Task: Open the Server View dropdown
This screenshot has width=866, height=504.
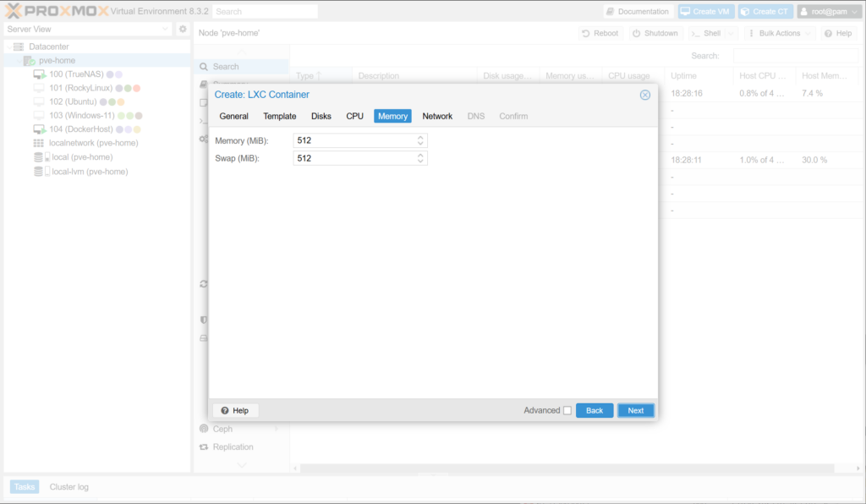Action: click(x=87, y=29)
